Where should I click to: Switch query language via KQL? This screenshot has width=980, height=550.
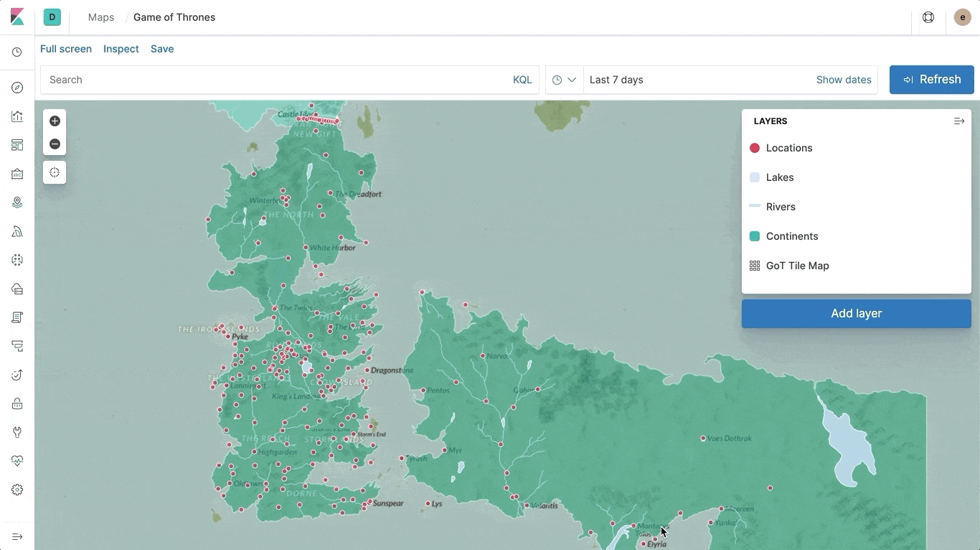tap(522, 80)
